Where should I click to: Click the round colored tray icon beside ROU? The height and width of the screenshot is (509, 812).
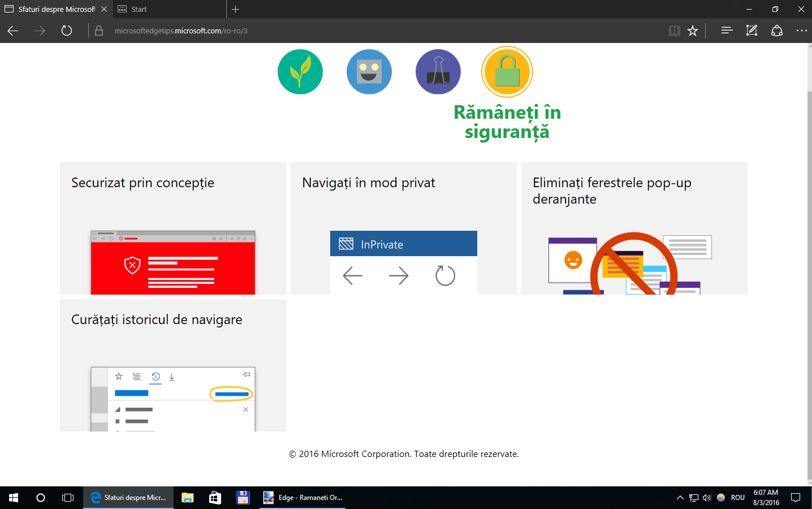tap(721, 498)
